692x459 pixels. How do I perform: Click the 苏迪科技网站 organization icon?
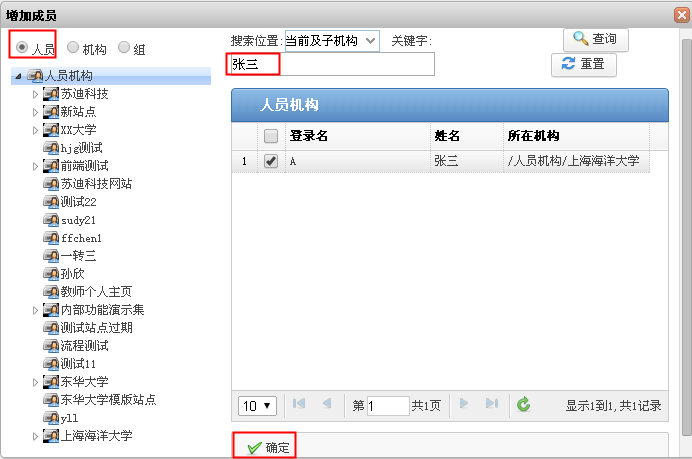pos(51,184)
